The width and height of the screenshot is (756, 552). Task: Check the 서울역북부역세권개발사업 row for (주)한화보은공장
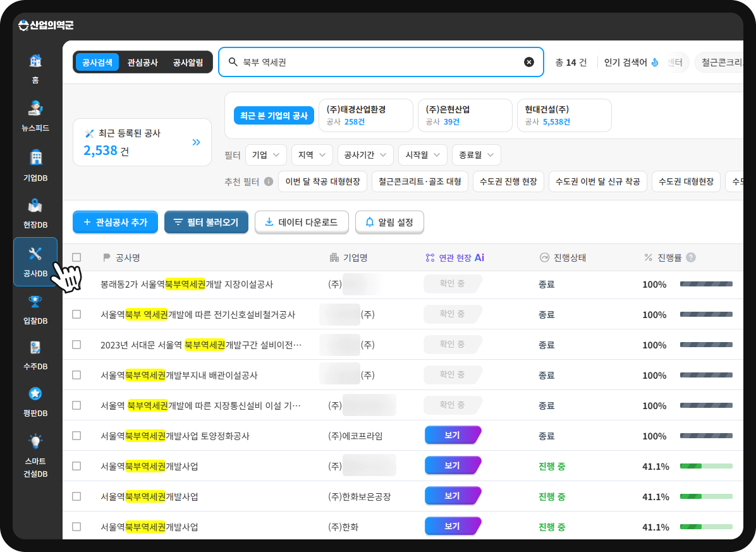click(76, 496)
